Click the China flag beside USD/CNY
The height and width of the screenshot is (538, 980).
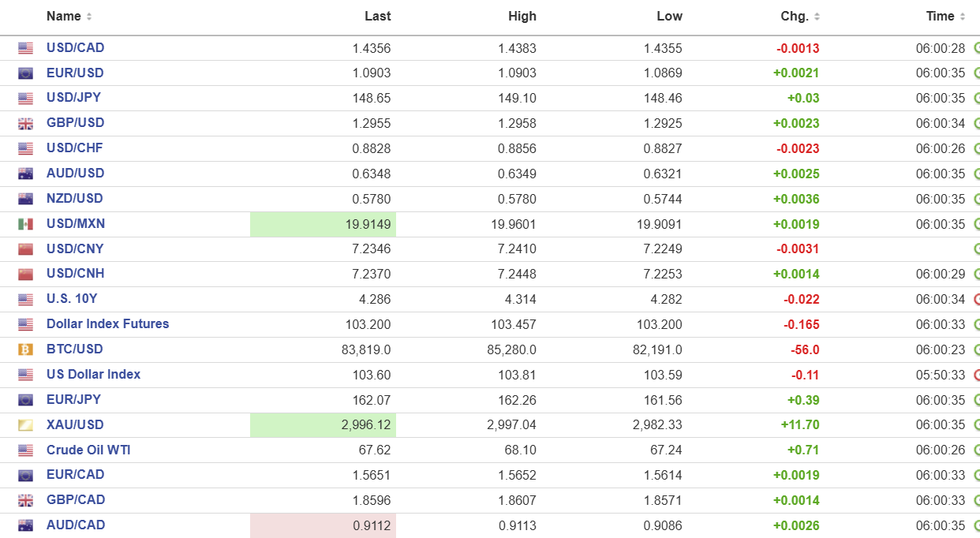(26, 249)
